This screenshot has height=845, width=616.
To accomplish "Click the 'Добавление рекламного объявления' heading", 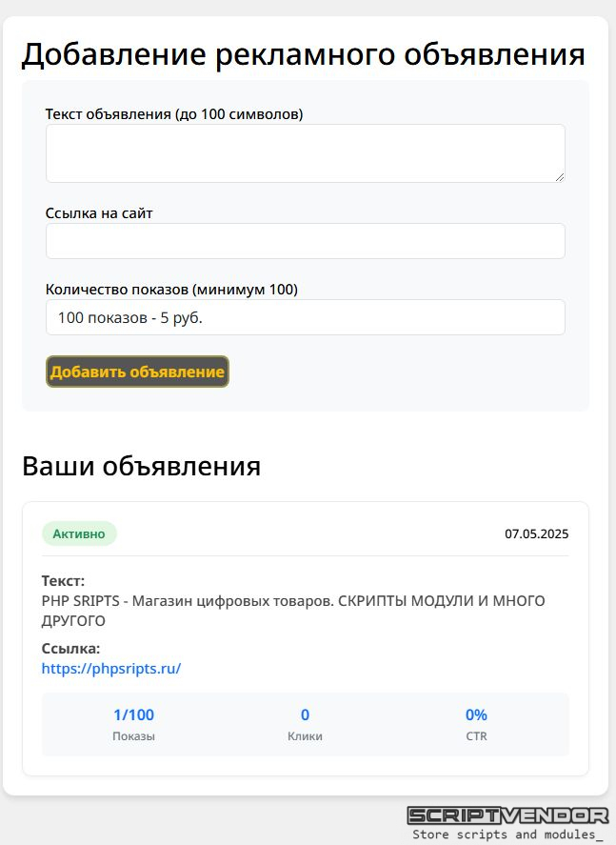I will pos(303,54).
